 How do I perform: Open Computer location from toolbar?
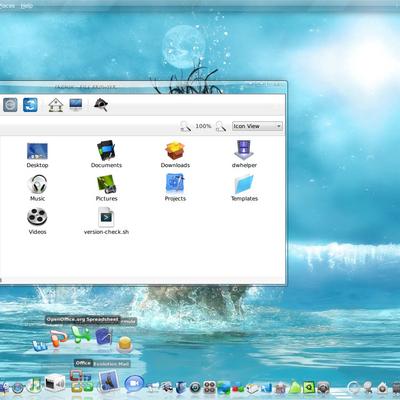click(76, 105)
